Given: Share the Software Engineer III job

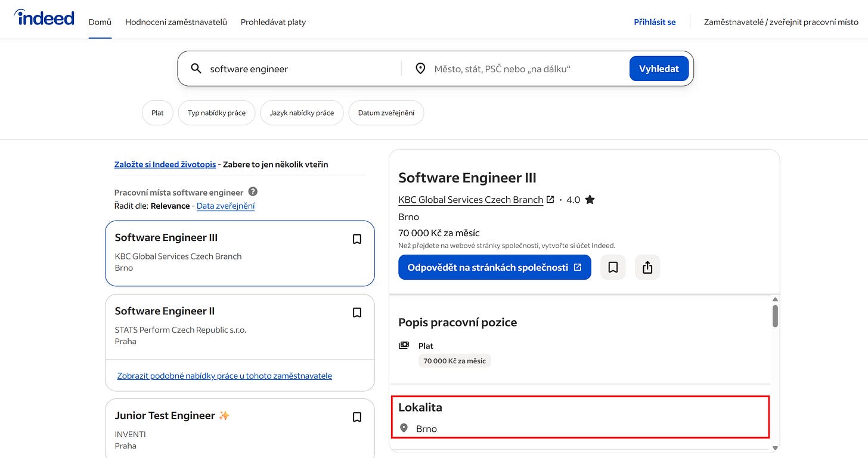Looking at the screenshot, I should (x=647, y=268).
